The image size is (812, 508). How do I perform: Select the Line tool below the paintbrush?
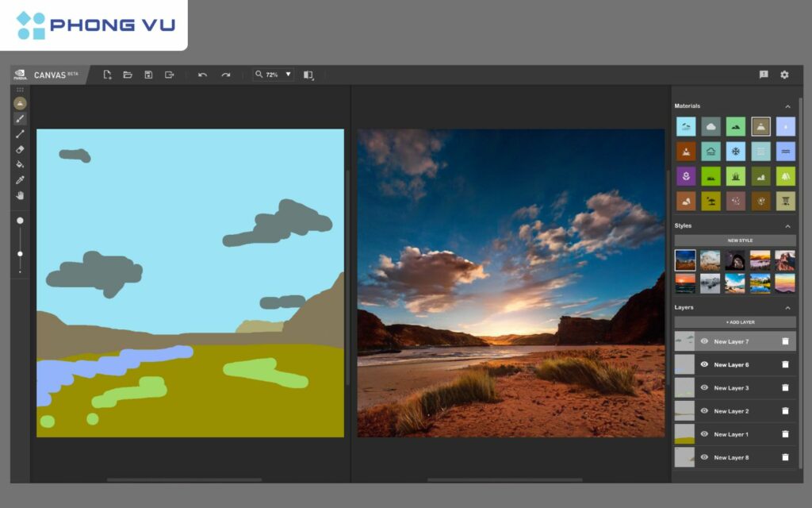[19, 135]
